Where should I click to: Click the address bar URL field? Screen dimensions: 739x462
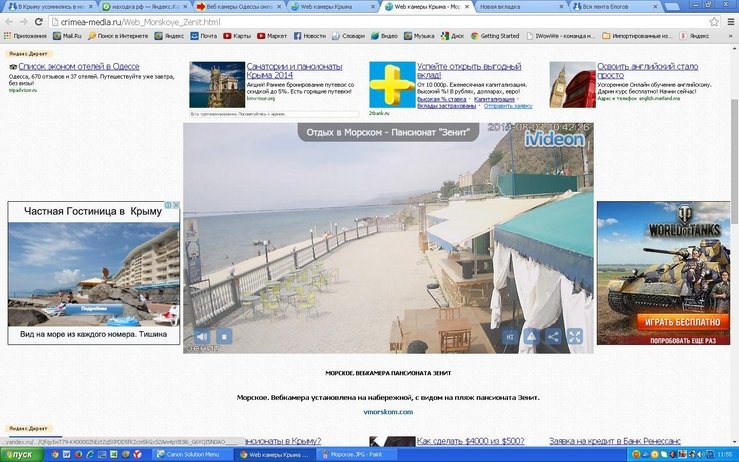coord(377,22)
